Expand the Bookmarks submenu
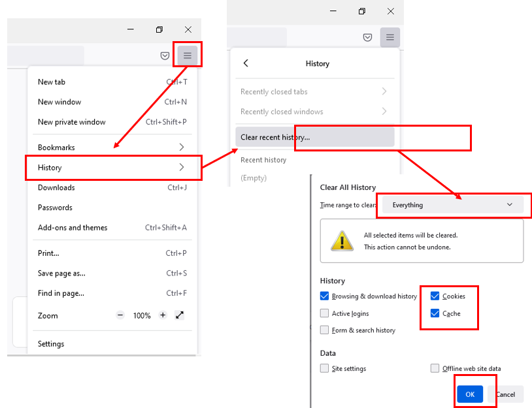Viewport: 532px width, 408px height. click(x=111, y=148)
